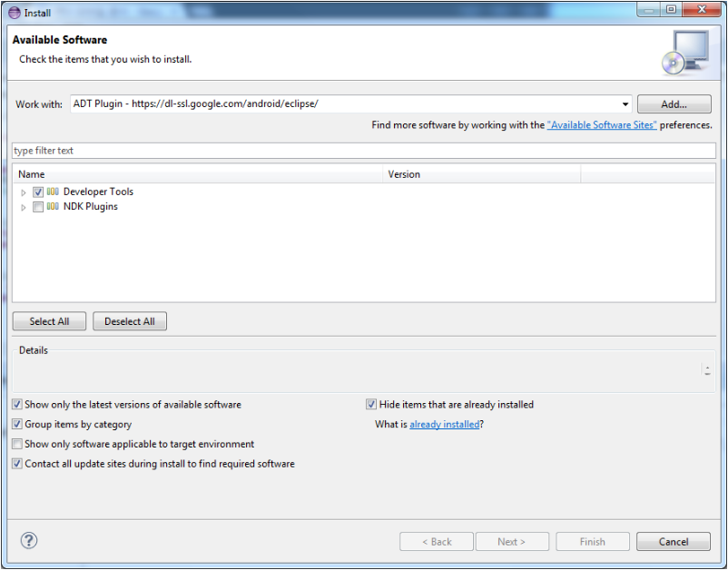
Task: Open the Work with site dropdown
Action: click(625, 104)
